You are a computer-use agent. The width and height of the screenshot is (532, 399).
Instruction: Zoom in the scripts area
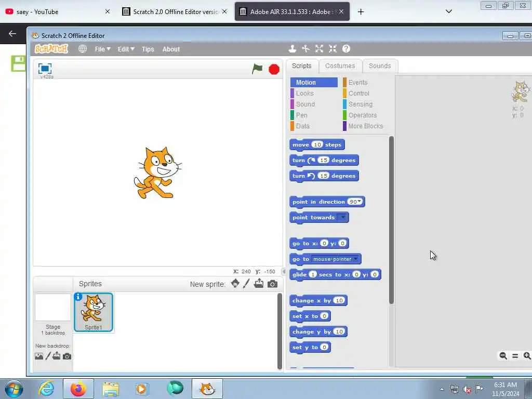point(527,355)
